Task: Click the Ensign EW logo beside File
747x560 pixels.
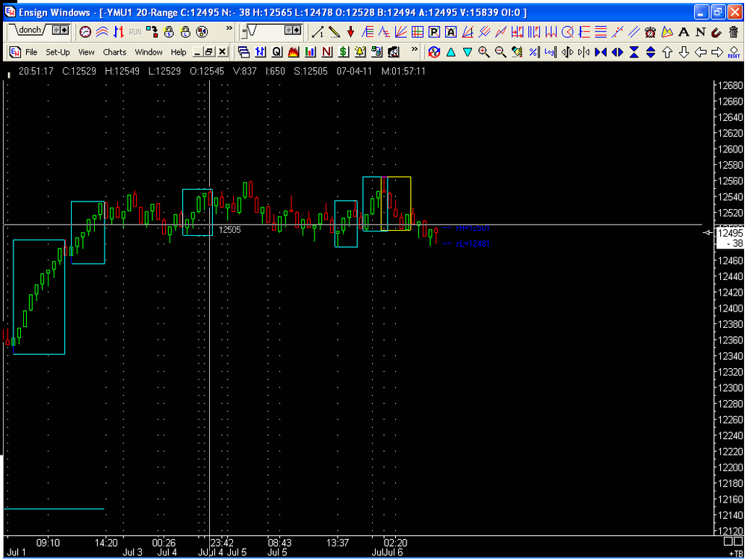Action: (x=15, y=52)
